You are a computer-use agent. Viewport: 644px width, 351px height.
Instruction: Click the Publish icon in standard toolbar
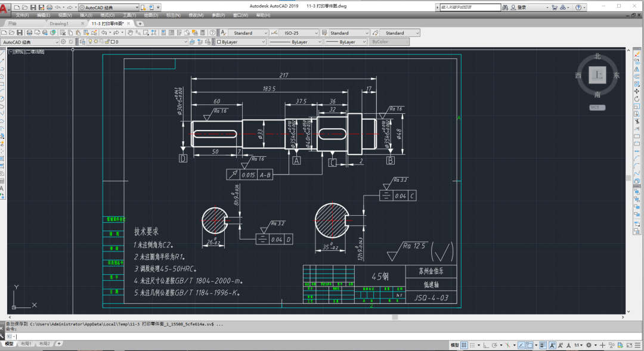click(45, 33)
